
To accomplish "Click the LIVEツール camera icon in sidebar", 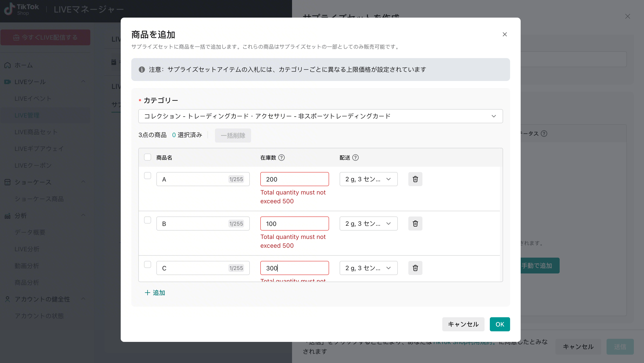I will [x=7, y=82].
